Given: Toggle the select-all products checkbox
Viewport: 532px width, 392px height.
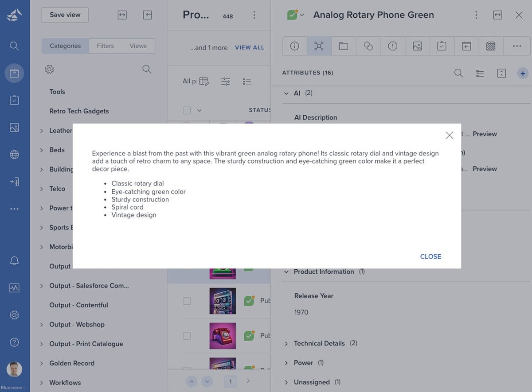Looking at the screenshot, I should click(187, 110).
